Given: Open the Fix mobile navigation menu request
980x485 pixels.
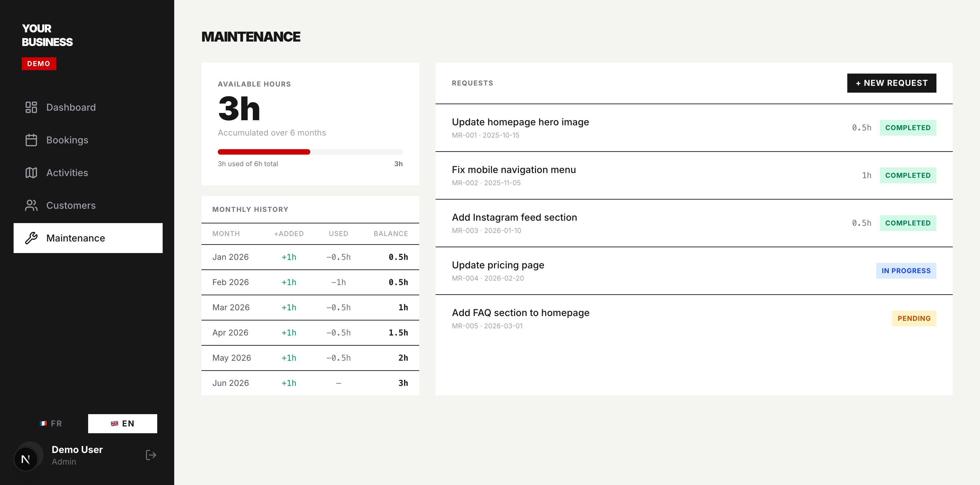Looking at the screenshot, I should click(x=694, y=175).
